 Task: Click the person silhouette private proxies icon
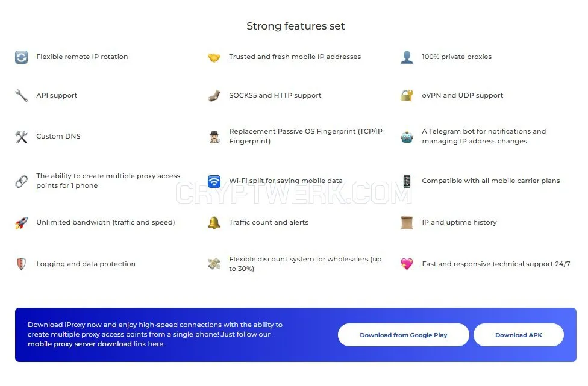tap(407, 57)
